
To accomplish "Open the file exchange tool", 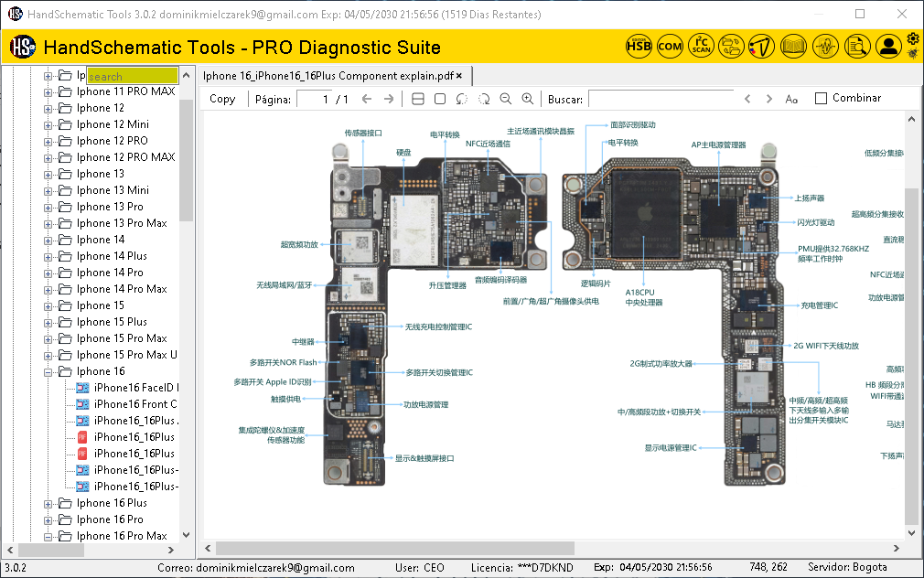I will [733, 46].
